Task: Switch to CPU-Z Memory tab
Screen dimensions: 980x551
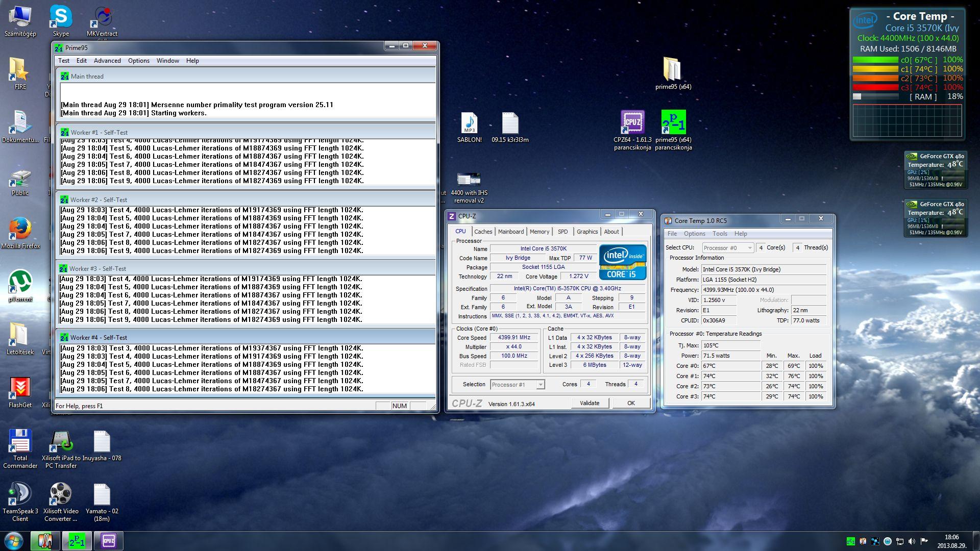Action: pyautogui.click(x=540, y=232)
